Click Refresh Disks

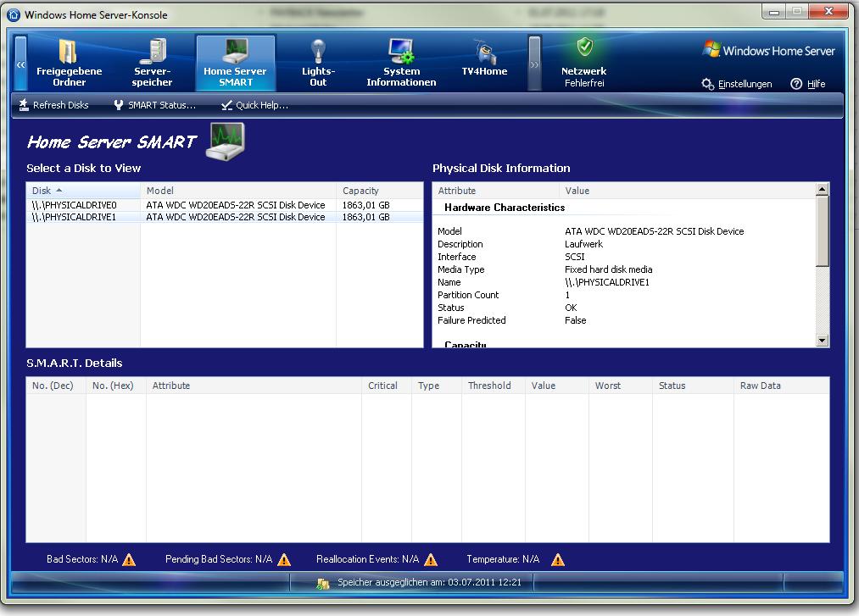[53, 105]
